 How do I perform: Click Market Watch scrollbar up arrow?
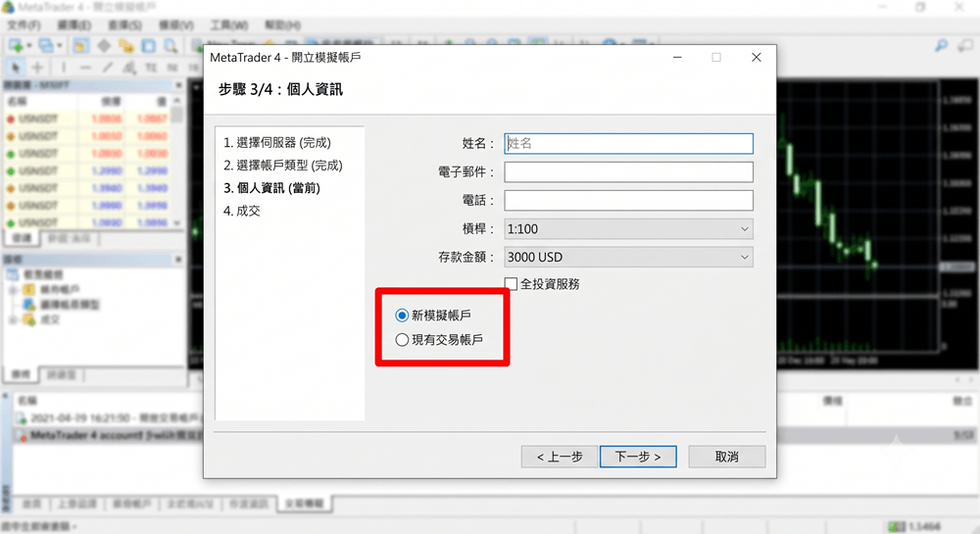pos(177,101)
